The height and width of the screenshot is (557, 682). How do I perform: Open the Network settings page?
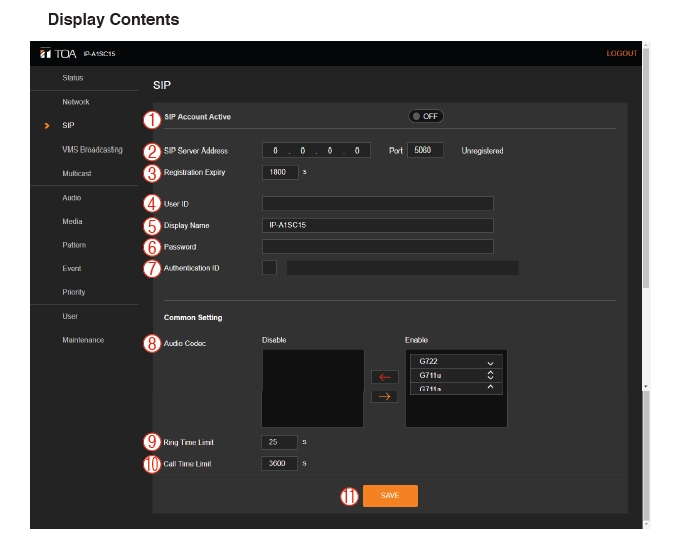click(76, 102)
